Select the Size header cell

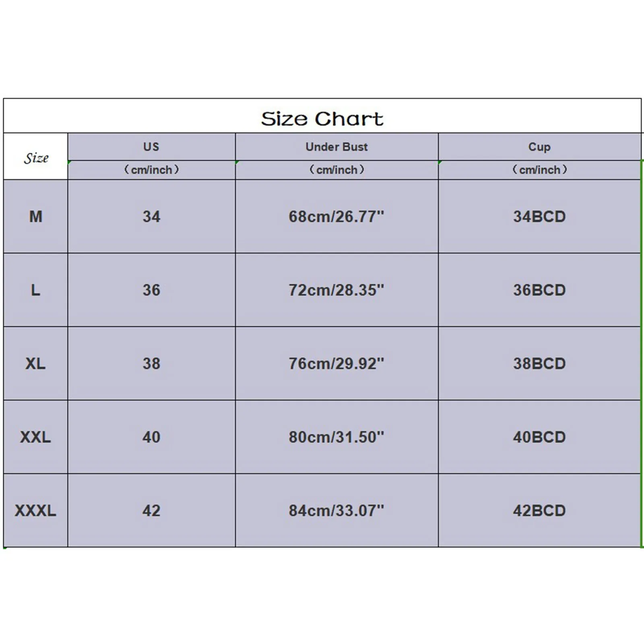pyautogui.click(x=36, y=156)
